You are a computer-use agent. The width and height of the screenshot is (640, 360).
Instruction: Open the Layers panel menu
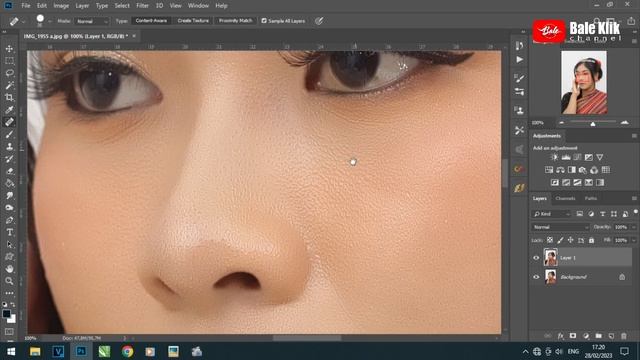pyautogui.click(x=634, y=198)
